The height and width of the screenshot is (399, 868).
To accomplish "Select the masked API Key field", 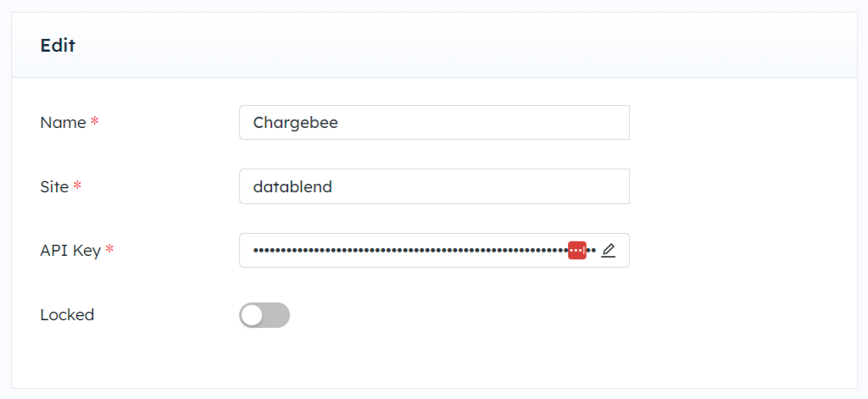I will (435, 250).
